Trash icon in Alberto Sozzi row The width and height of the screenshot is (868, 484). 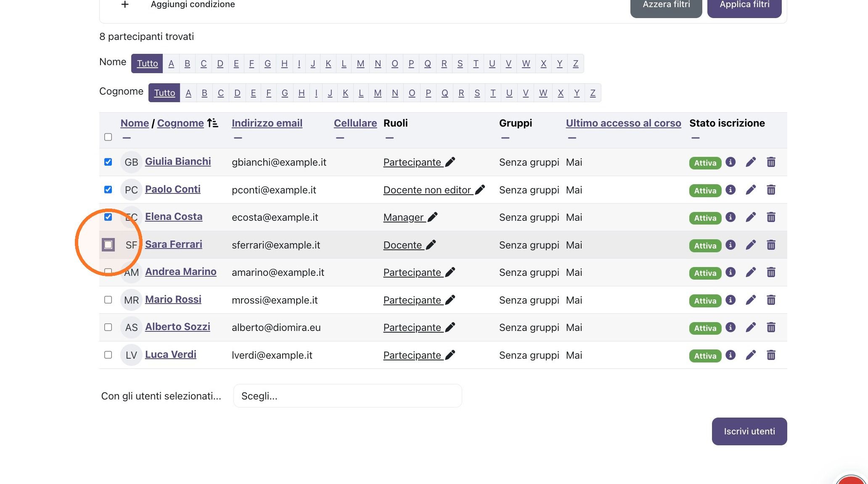(x=771, y=327)
